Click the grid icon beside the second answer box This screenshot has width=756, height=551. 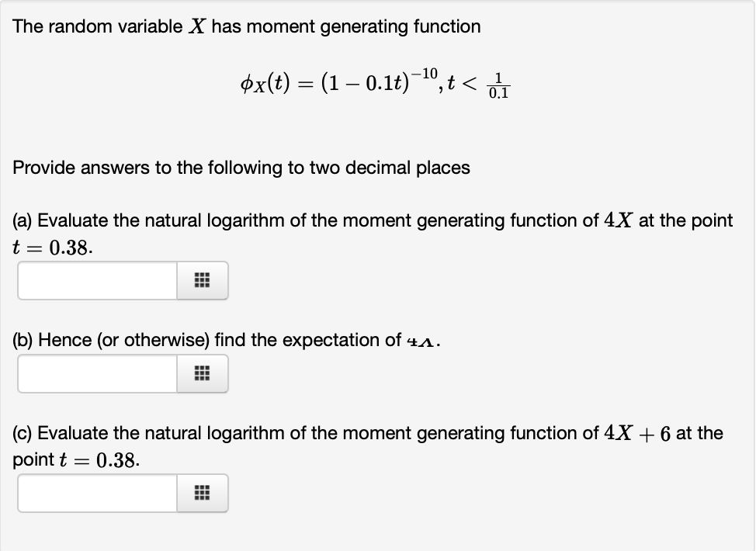202,373
